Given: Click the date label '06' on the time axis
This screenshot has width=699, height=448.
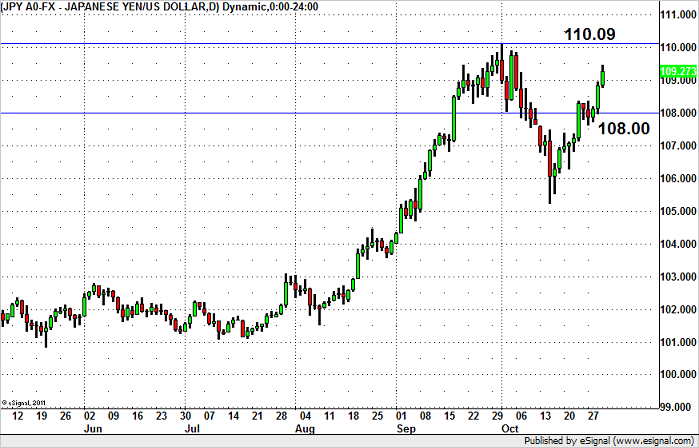Looking at the screenshot, I should click(522, 416).
